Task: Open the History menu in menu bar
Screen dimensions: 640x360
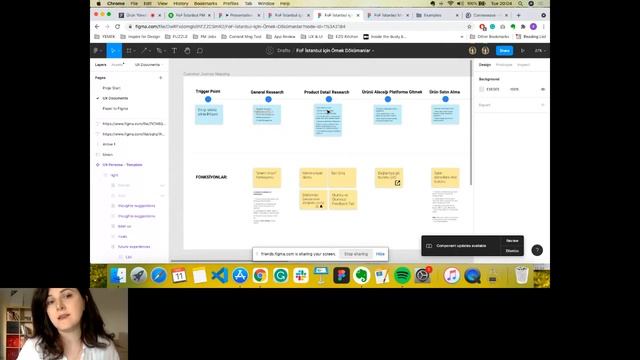Action: point(181,3)
